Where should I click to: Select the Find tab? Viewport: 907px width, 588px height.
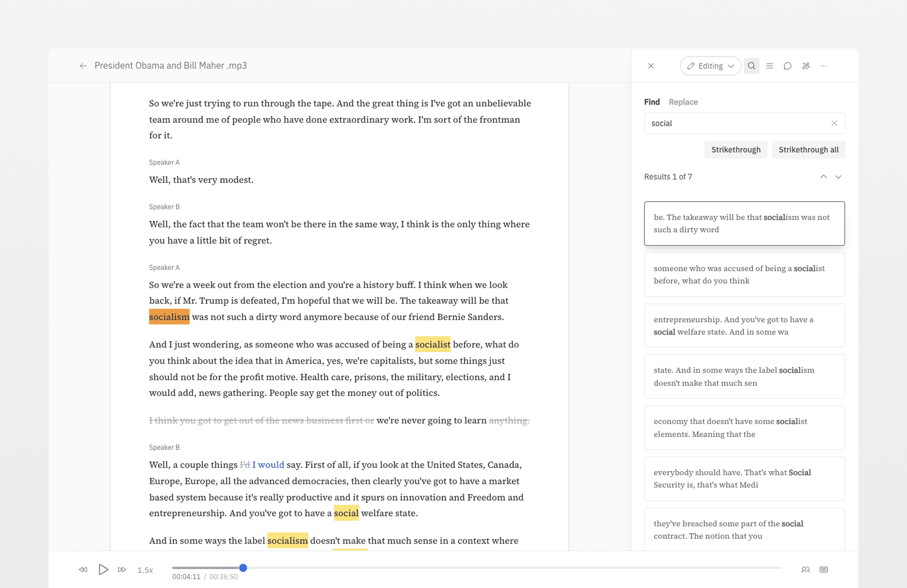pyautogui.click(x=652, y=102)
